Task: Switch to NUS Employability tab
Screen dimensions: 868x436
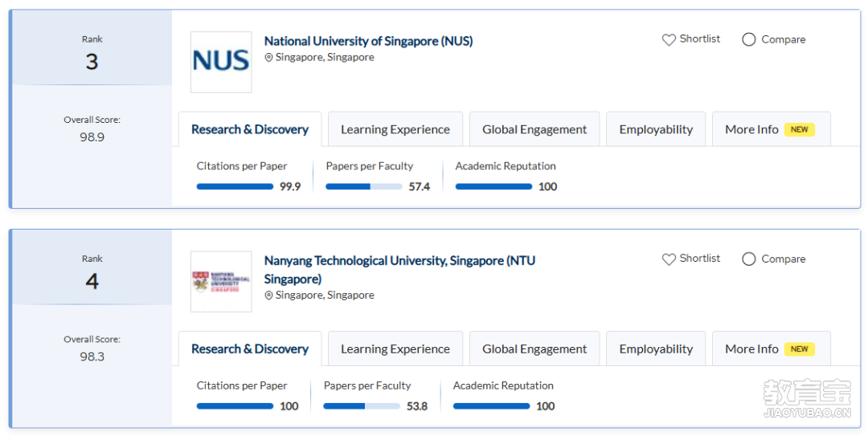Action: [656, 129]
